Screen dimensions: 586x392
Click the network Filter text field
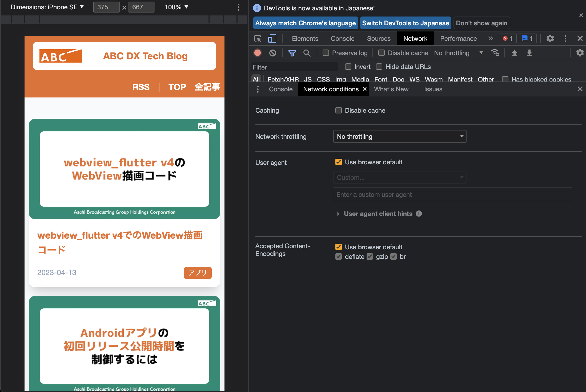tap(294, 67)
